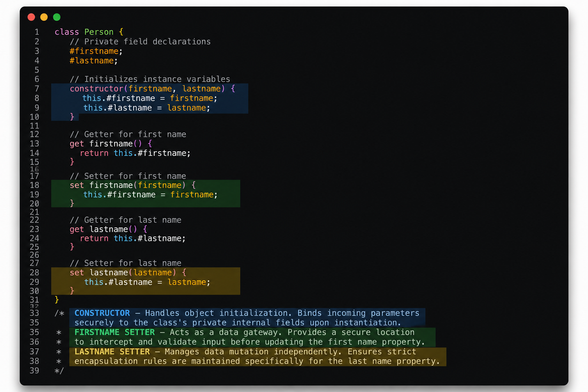588x392 pixels.
Task: Click 'this.#firstname = firstname;' inside the constructor
Action: click(x=150, y=98)
